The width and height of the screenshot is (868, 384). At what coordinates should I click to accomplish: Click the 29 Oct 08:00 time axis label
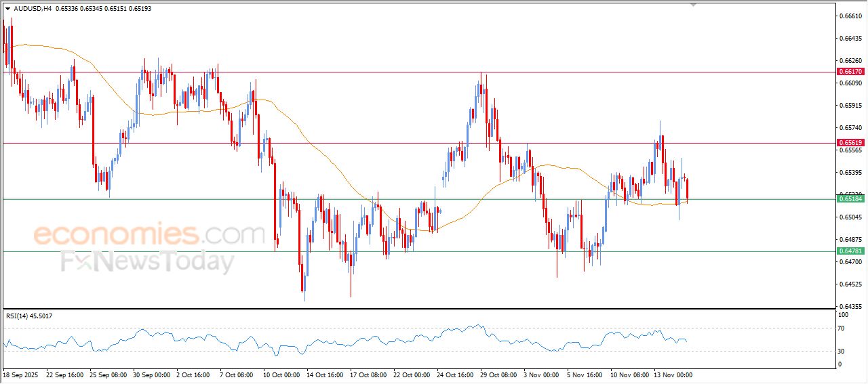click(x=498, y=375)
